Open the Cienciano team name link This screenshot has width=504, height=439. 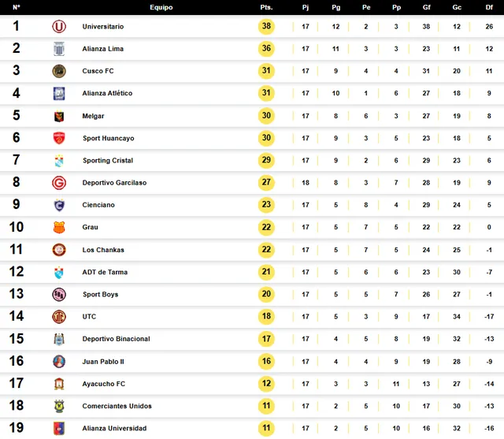[x=98, y=205]
